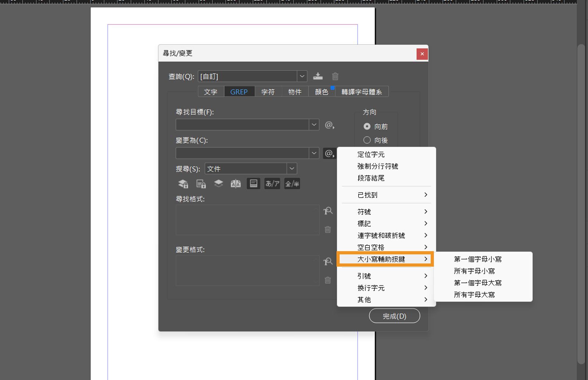Screen dimensions: 588x380
Task: Toggle full-width/half-width 全/半 icon
Action: [292, 184]
